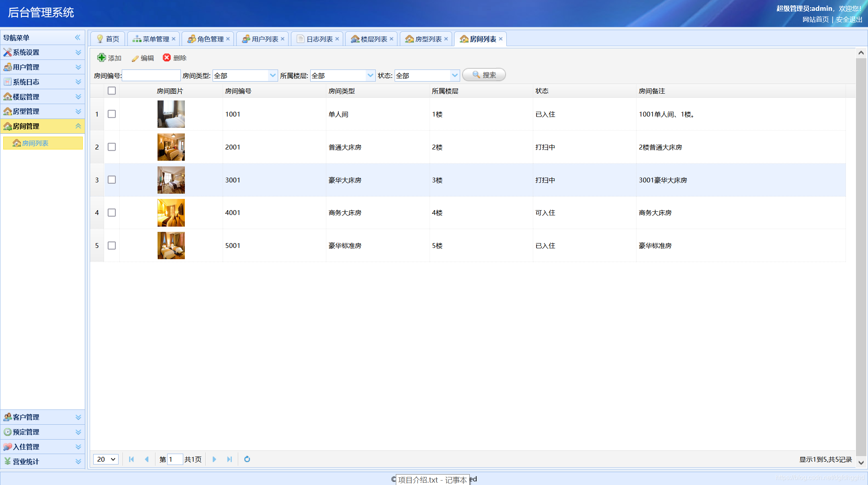The width and height of the screenshot is (868, 485).
Task: Expand the 系统设置 sidebar section chevron
Action: pos(78,52)
